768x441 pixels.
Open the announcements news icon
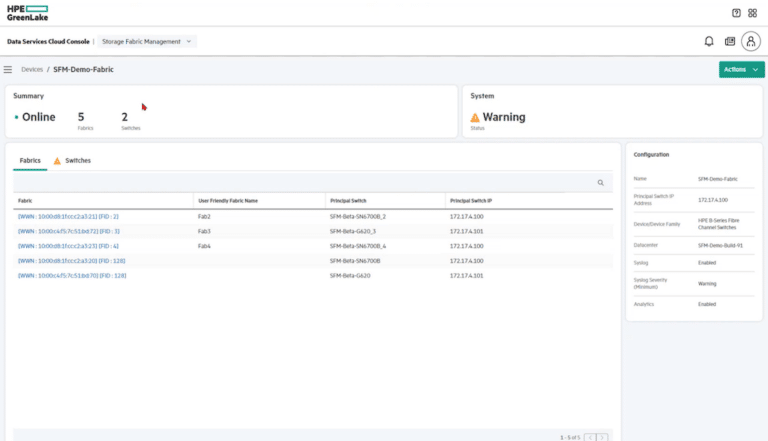click(730, 42)
